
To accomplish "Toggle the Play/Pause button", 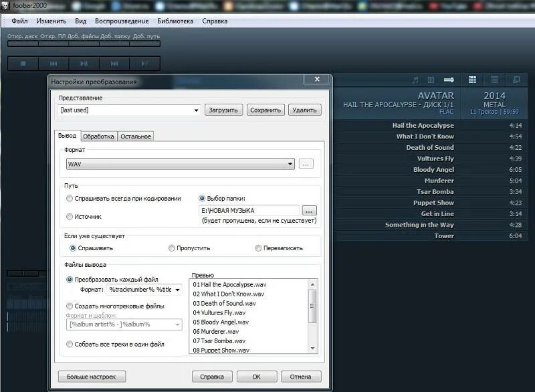I will pos(84,64).
